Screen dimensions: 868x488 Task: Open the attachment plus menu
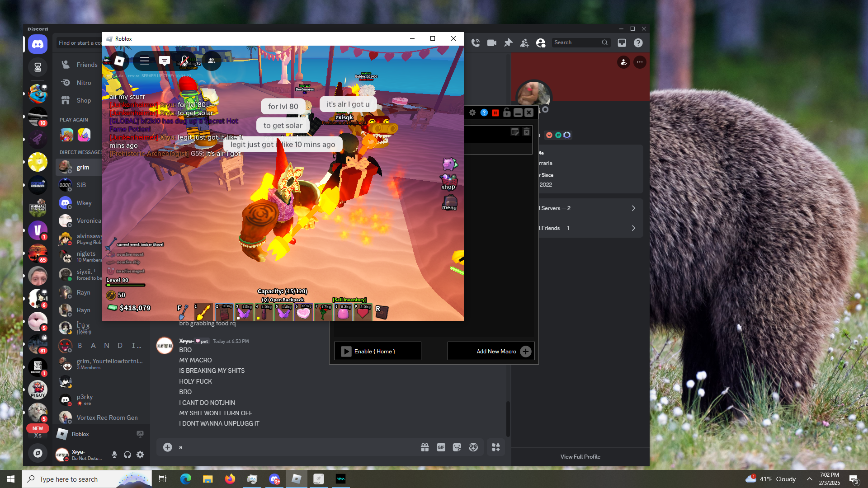pos(168,447)
